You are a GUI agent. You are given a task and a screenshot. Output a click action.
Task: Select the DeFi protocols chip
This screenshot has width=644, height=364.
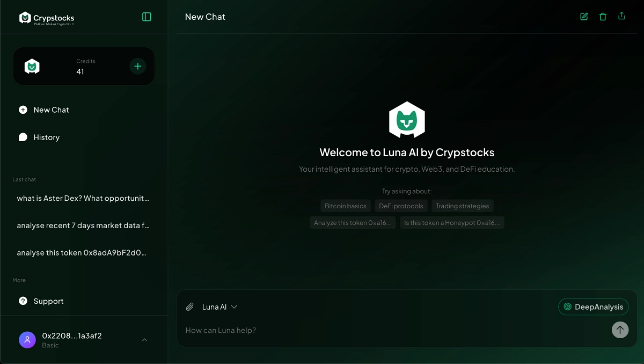point(401,206)
